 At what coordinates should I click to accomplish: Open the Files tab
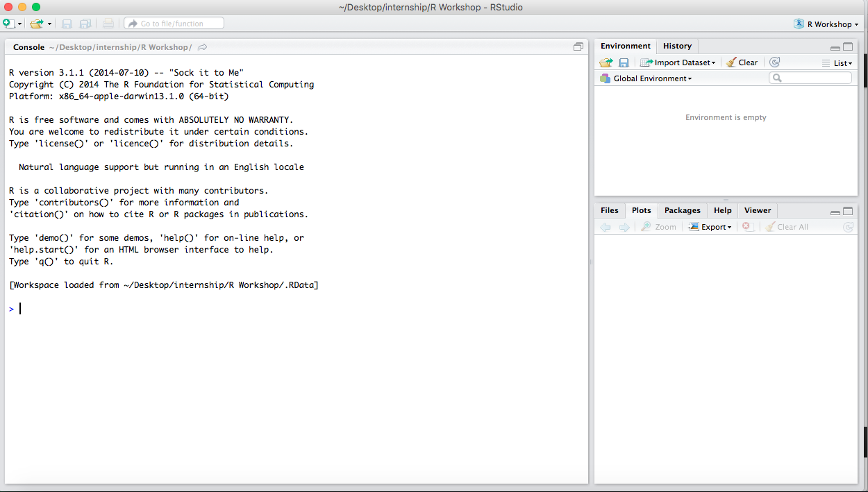[609, 210]
